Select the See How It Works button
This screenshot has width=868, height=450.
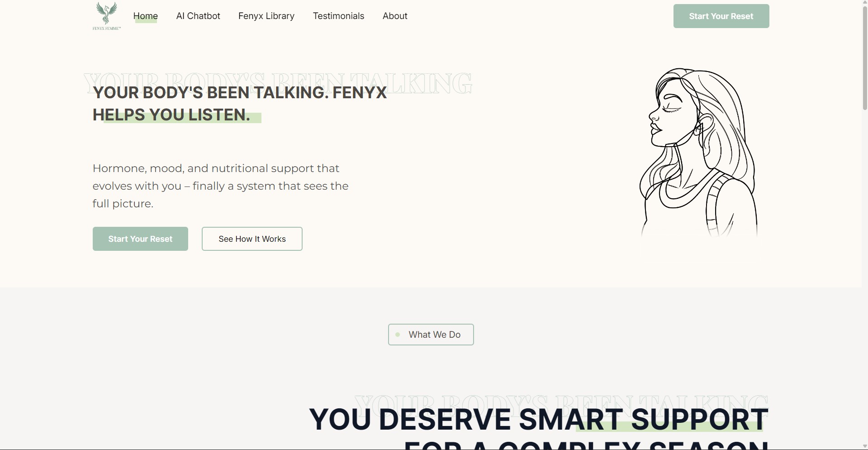(252, 239)
